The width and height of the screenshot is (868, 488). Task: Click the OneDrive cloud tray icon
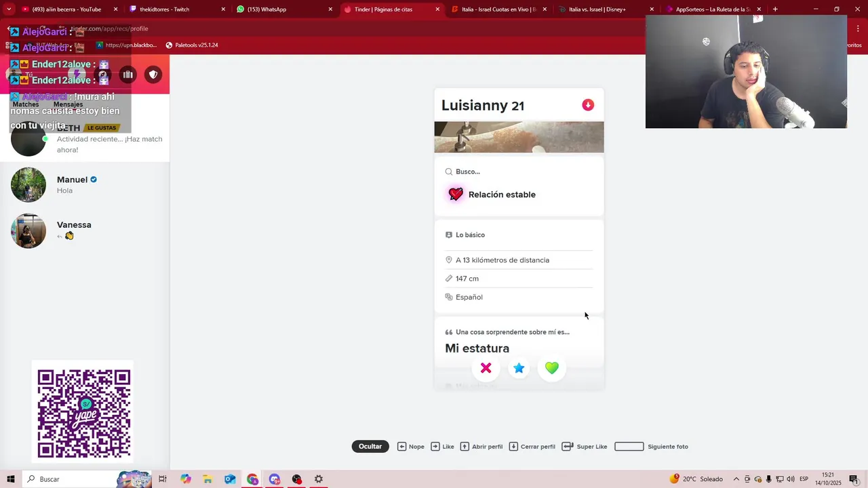tap(758, 479)
